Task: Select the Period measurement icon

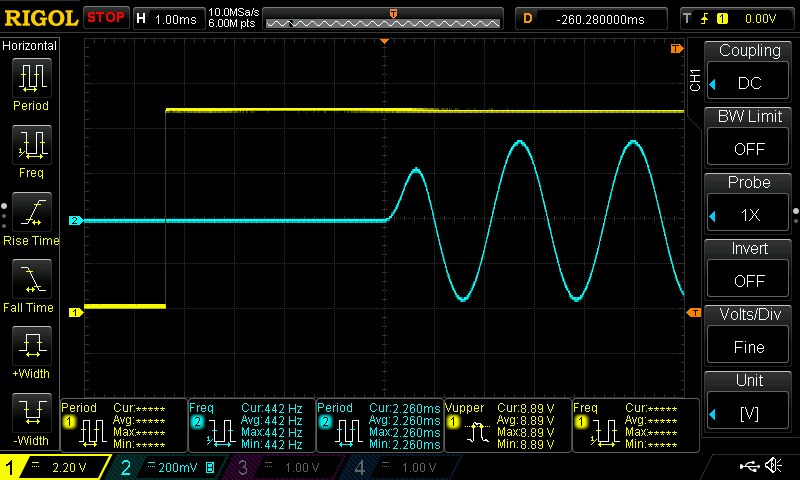Action: (30, 78)
